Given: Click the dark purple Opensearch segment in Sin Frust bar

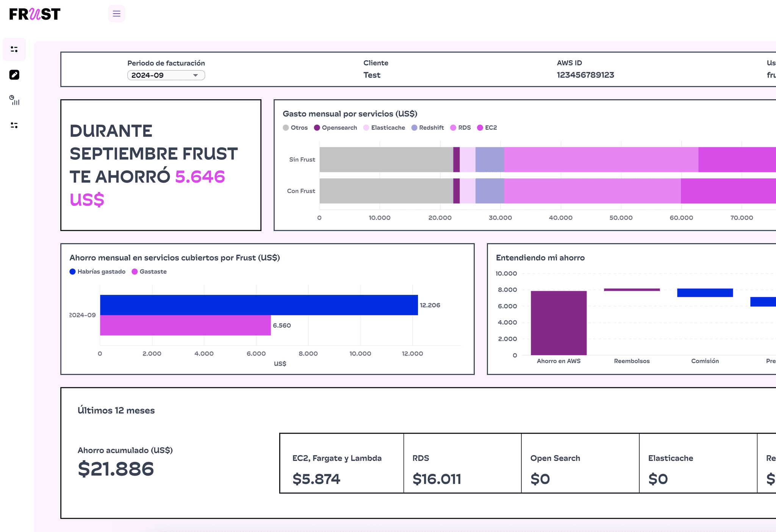Looking at the screenshot, I should (456, 159).
